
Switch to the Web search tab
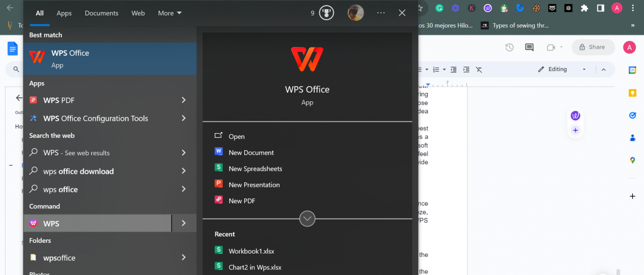[x=138, y=13]
